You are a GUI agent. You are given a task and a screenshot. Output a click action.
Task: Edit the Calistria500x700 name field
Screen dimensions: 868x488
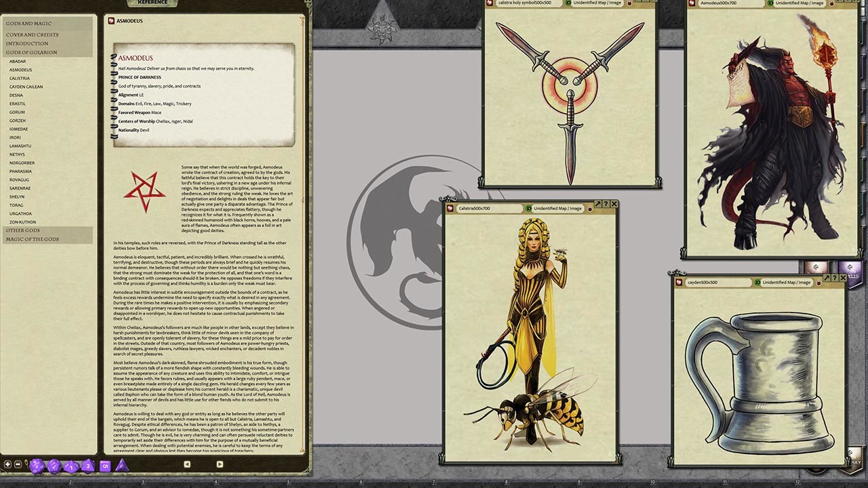pos(490,208)
